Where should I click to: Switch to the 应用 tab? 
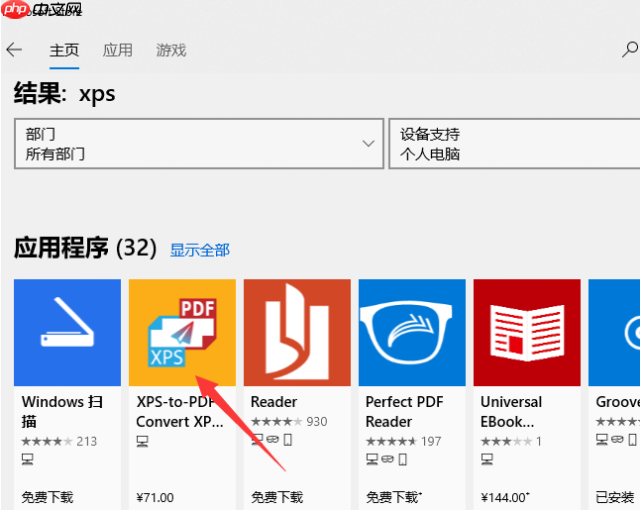[118, 51]
